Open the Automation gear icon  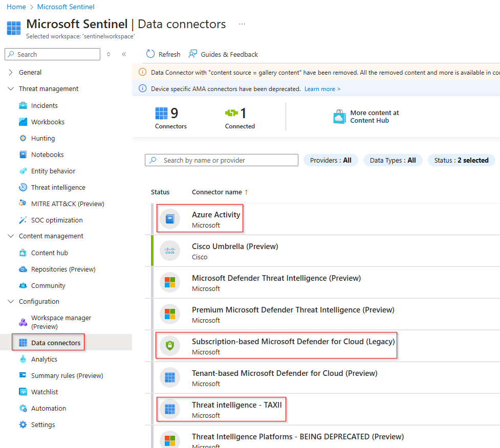point(23,409)
